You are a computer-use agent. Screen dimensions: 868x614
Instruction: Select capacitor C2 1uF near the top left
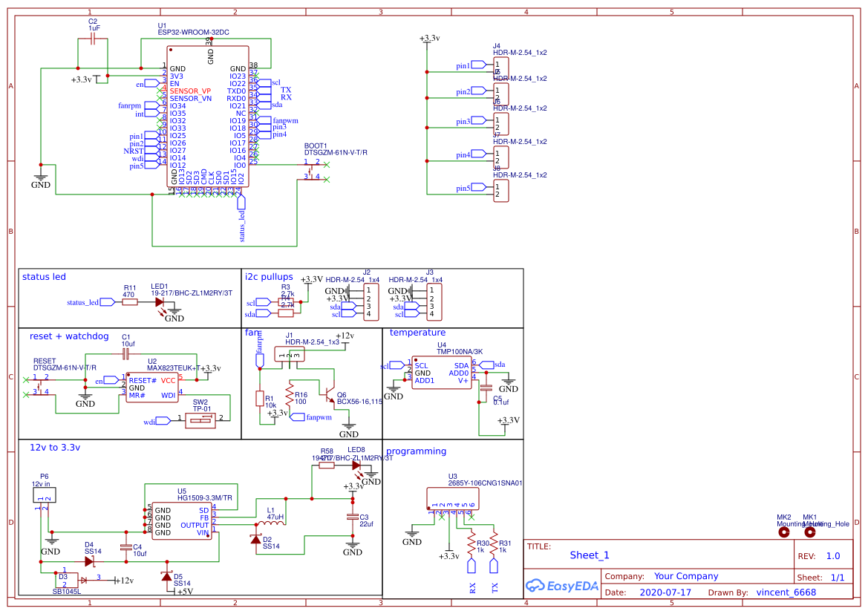pyautogui.click(x=91, y=37)
